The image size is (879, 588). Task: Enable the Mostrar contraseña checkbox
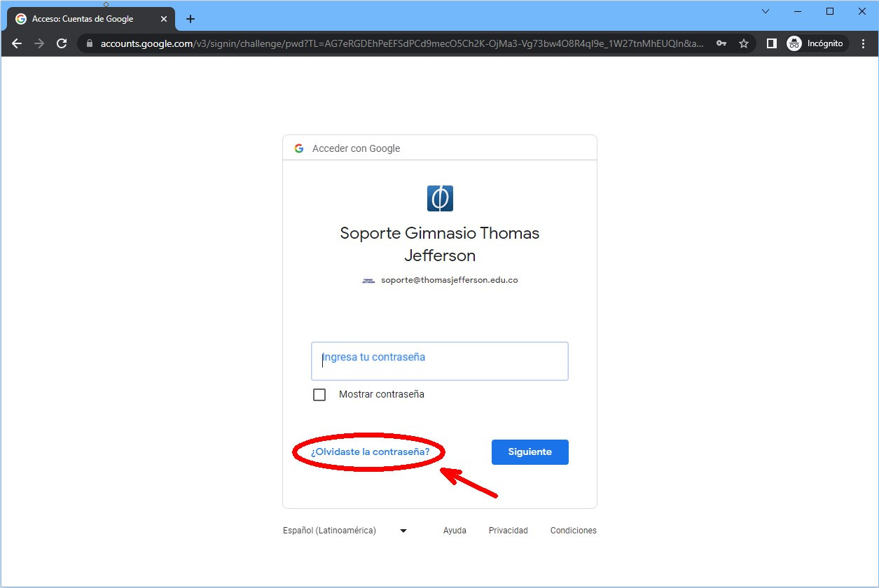coord(319,395)
